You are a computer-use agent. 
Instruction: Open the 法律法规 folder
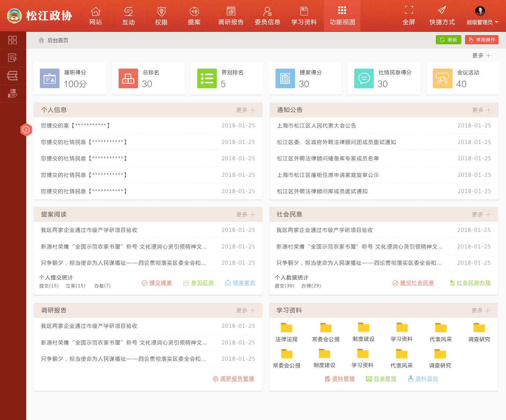(x=286, y=332)
